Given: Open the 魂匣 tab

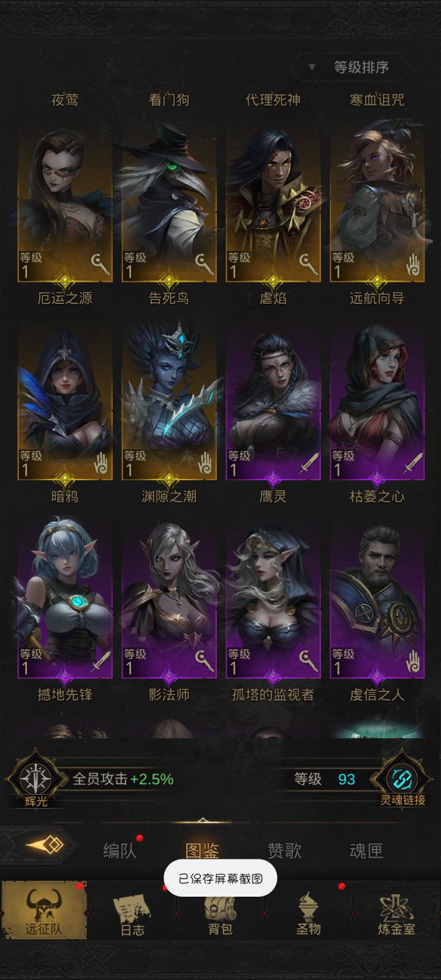Looking at the screenshot, I should point(366,850).
